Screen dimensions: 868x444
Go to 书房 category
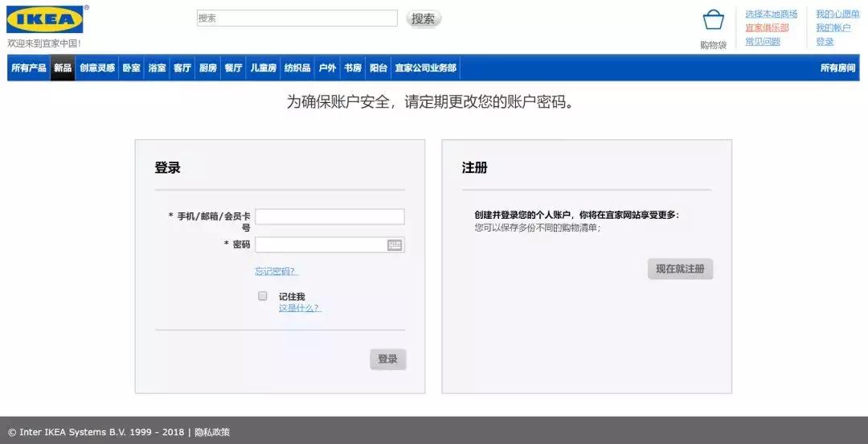tap(353, 68)
